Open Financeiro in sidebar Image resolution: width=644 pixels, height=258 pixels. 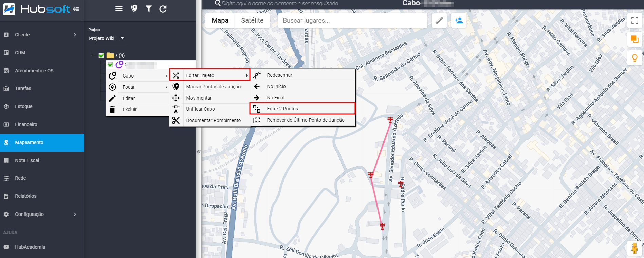pyautogui.click(x=42, y=124)
